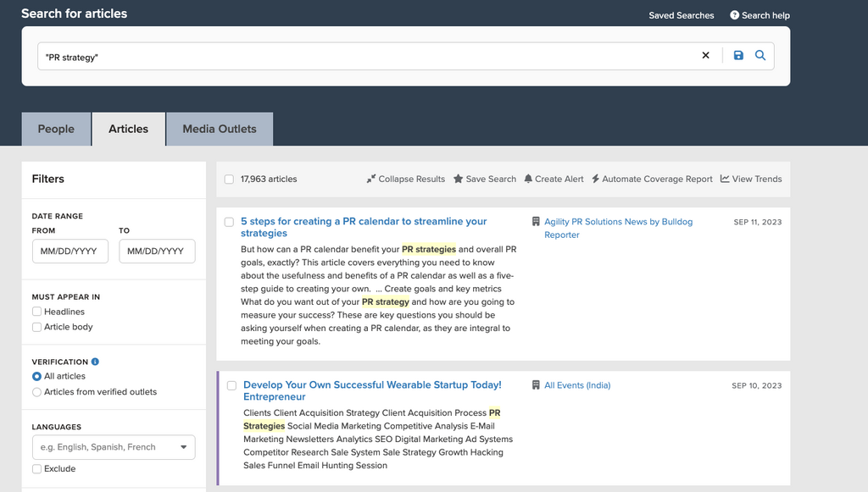868x492 pixels.
Task: Check the Article body checkbox
Action: 36,327
